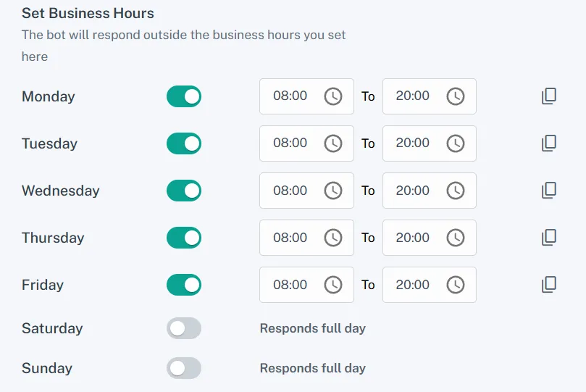
Task: Edit the Monday end time 20:00 field
Action: (x=414, y=96)
